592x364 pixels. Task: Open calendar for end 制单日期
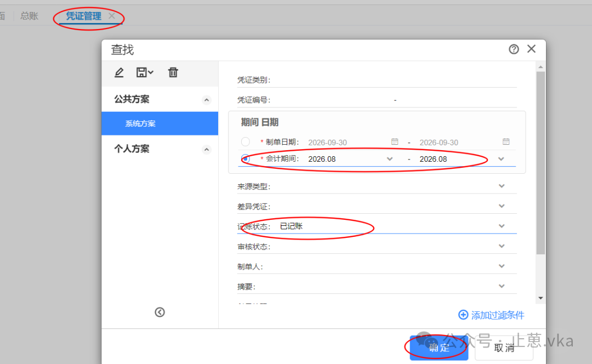point(506,141)
